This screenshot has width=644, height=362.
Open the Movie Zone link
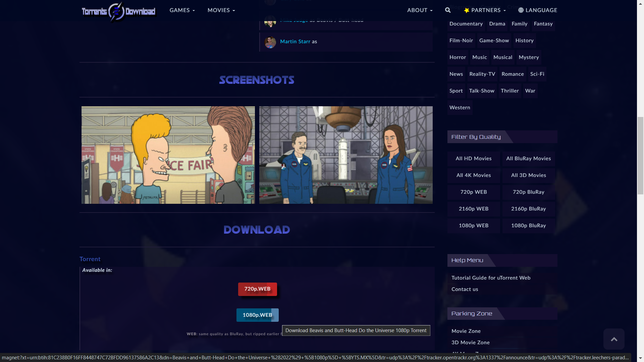click(x=466, y=331)
